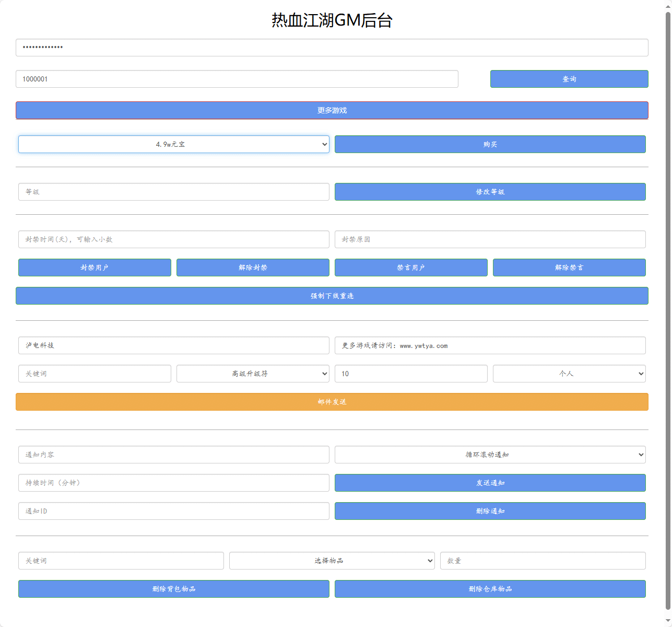The image size is (672, 627).
Task: Click the 查询 query button
Action: coord(569,79)
